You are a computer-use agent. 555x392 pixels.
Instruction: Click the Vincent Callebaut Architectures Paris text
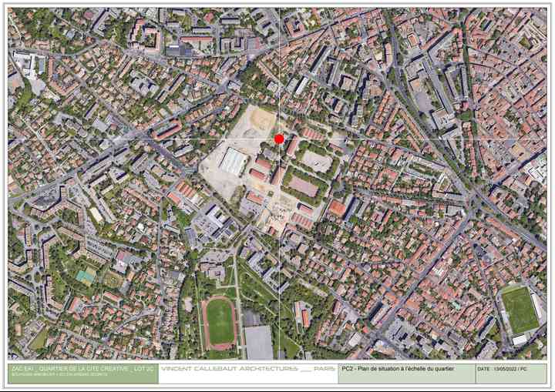tap(247, 369)
